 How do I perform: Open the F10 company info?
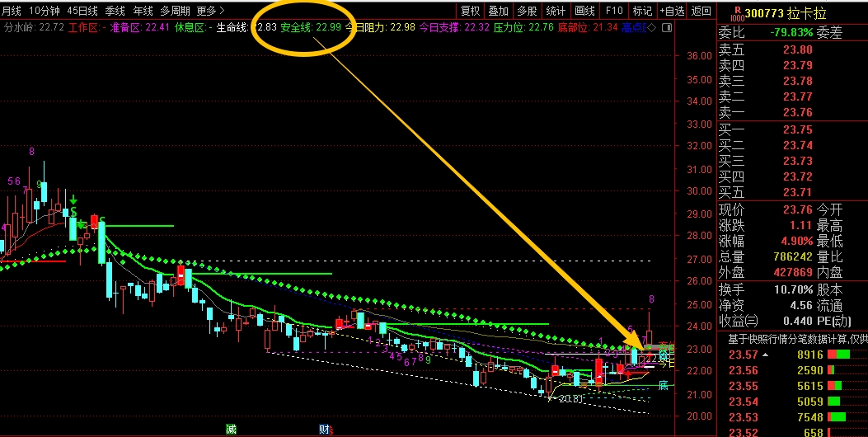tap(614, 11)
